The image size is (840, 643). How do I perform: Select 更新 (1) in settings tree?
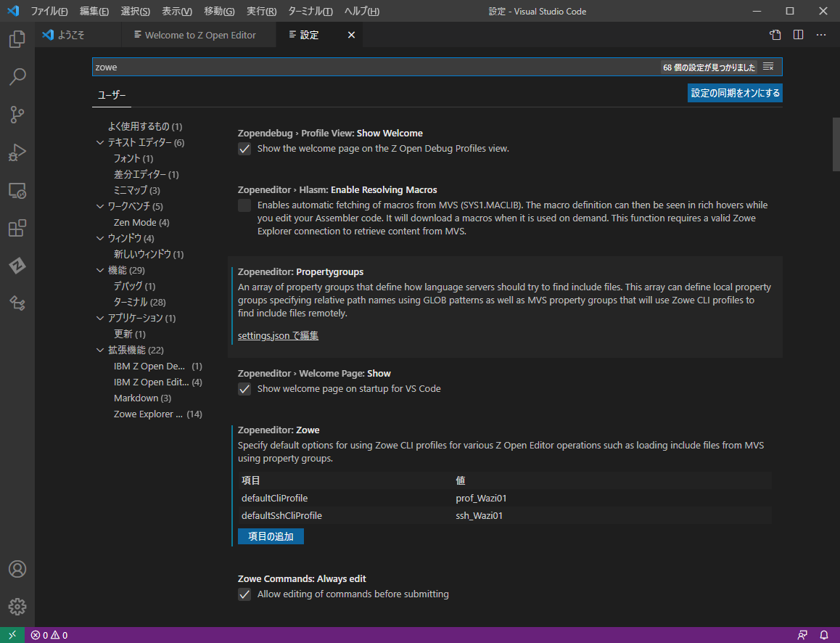(x=130, y=334)
